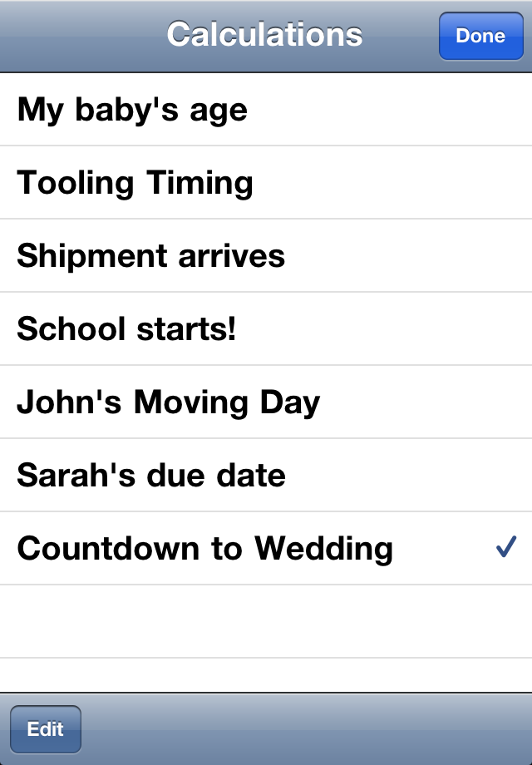The height and width of the screenshot is (765, 532).
Task: Click the checkmark beside Countdown to Wedding
Action: [x=505, y=547]
